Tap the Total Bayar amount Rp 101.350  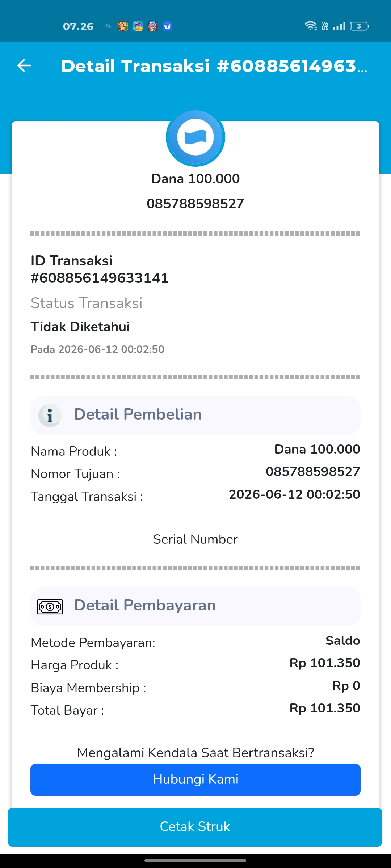pyautogui.click(x=325, y=708)
